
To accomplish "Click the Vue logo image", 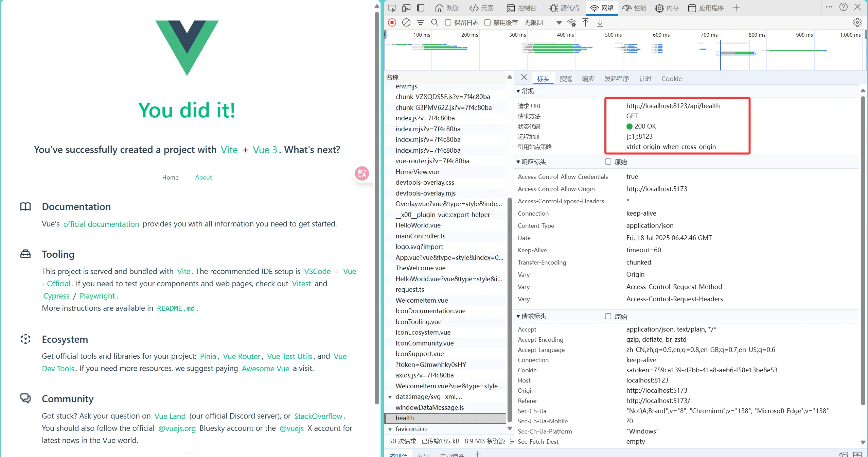I will tap(187, 48).
